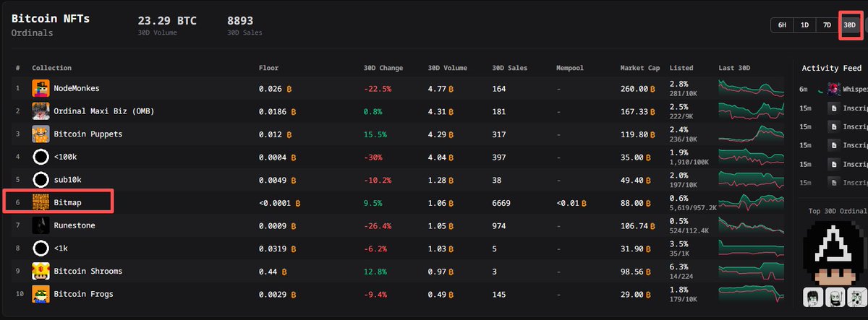Open the Bitcoin Puppets collection avatar
Screen dimensions: 868x320
point(41,134)
